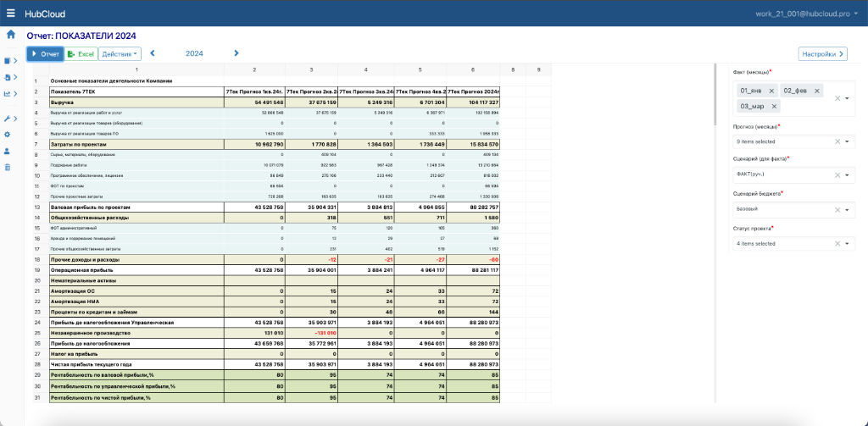The image size is (868, 426).
Task: Advance to next year with right arrow
Action: (236, 53)
